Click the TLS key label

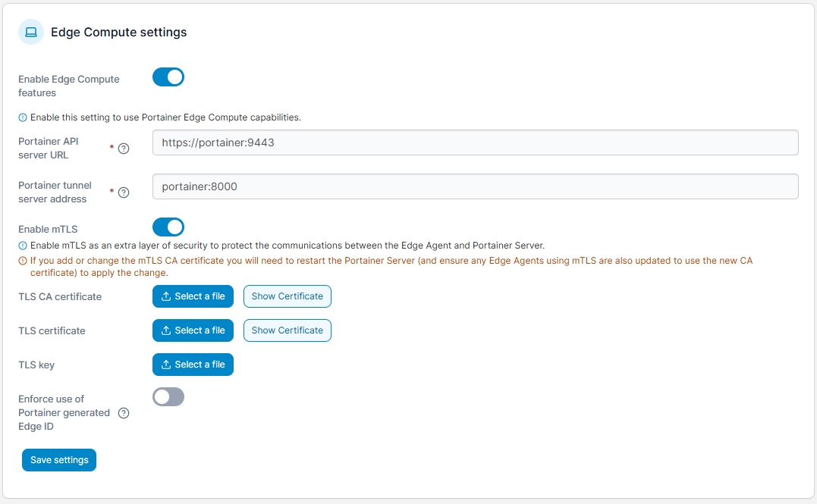pyautogui.click(x=36, y=365)
